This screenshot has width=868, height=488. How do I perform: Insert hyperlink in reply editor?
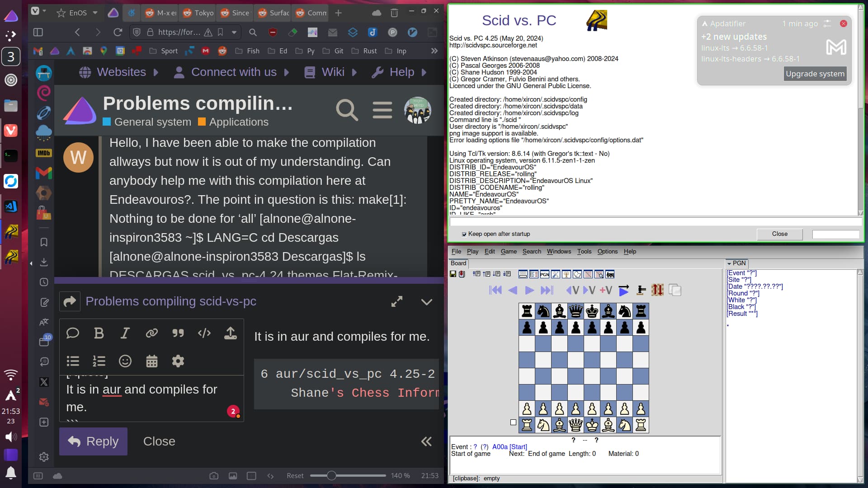pyautogui.click(x=151, y=333)
